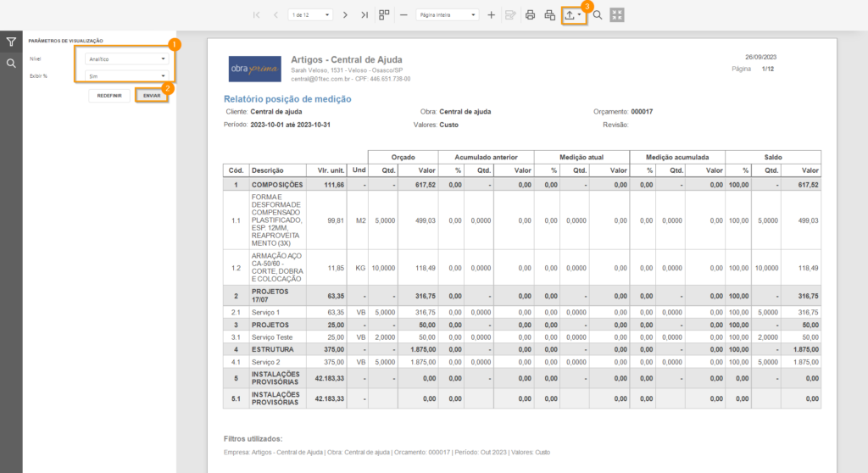Open search with toolbar magnifier icon
Viewport: 868px width, 473px height.
[x=598, y=15]
